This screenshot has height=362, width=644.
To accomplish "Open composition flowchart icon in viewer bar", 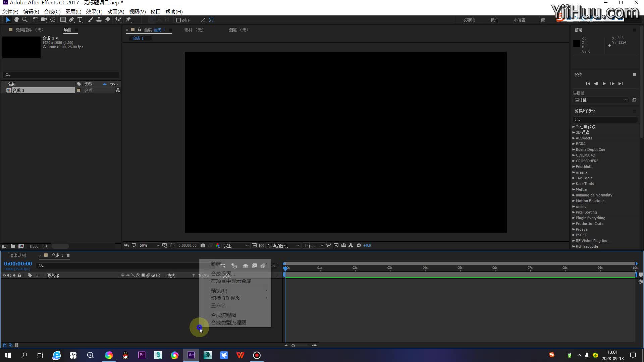I will point(351,246).
